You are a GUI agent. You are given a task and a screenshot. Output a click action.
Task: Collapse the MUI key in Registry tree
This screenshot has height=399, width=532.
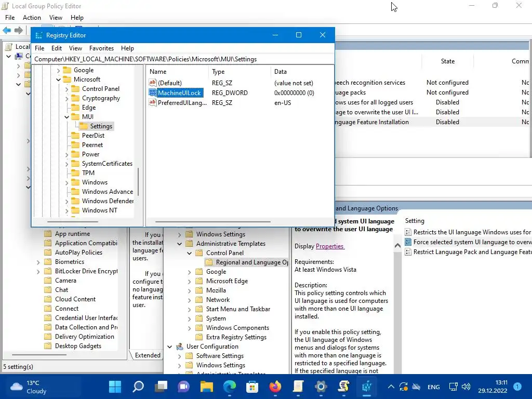(x=67, y=117)
